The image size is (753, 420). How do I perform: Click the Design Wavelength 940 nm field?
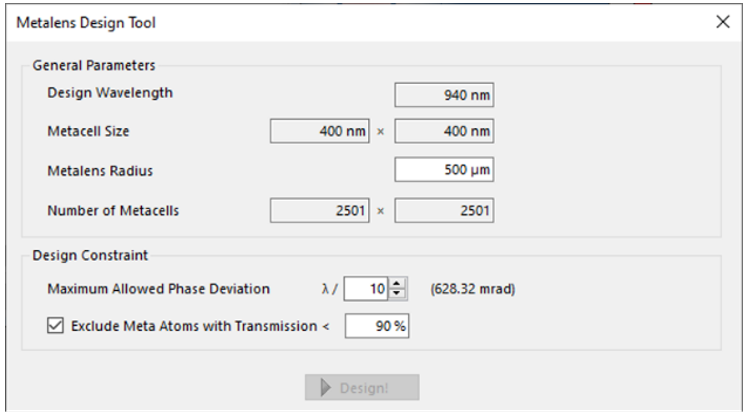point(444,95)
